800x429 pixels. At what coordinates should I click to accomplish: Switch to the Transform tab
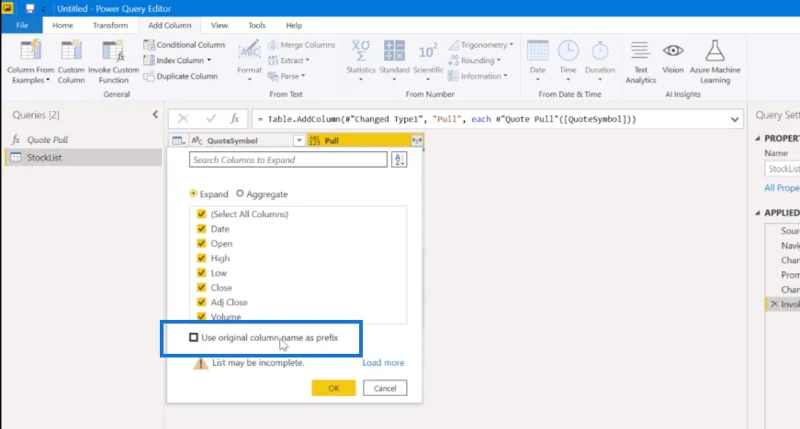click(x=110, y=25)
